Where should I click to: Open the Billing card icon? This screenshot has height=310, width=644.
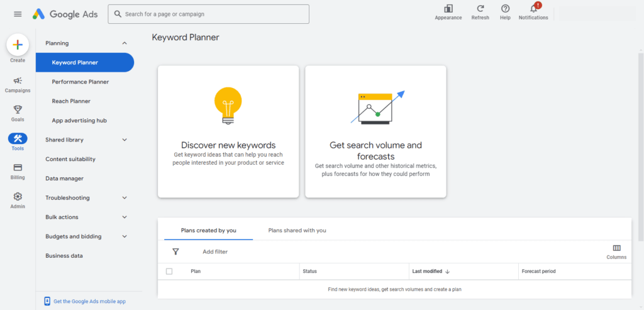(18, 167)
